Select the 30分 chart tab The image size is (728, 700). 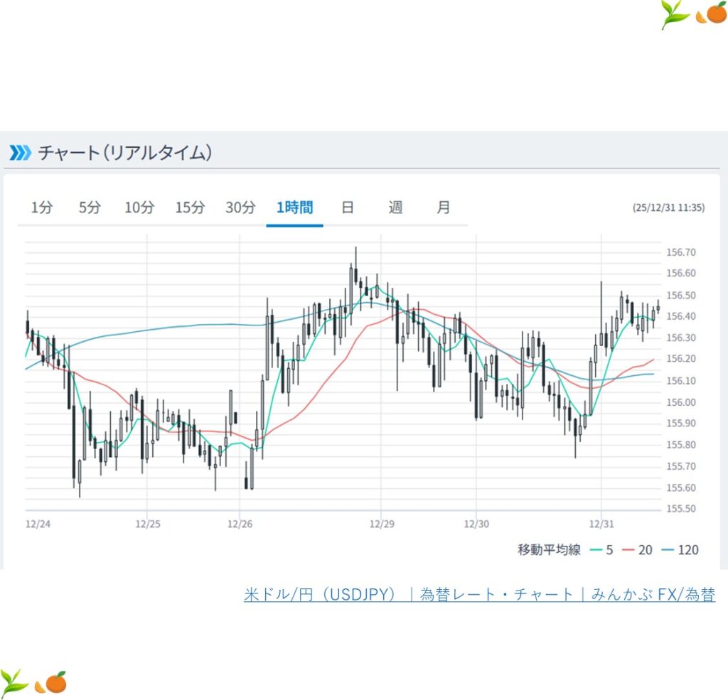[x=240, y=208]
